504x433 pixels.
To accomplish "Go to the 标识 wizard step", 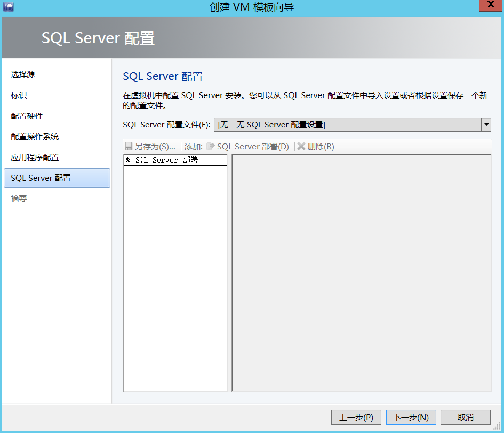I will click(19, 95).
